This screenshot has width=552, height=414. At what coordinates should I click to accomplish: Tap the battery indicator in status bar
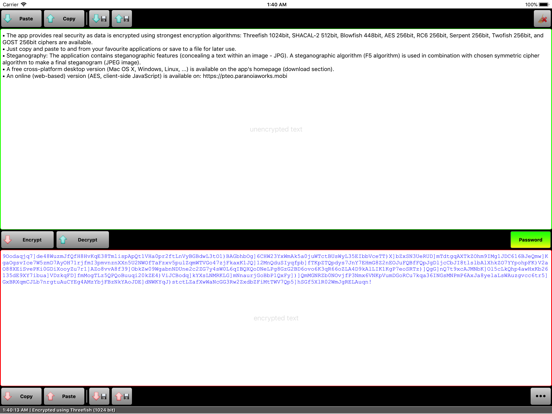(x=544, y=4)
